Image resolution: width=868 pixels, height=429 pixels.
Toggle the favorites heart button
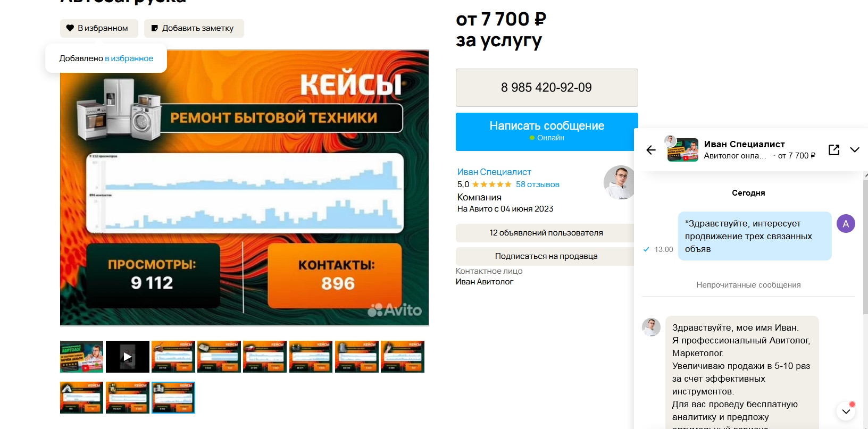99,28
